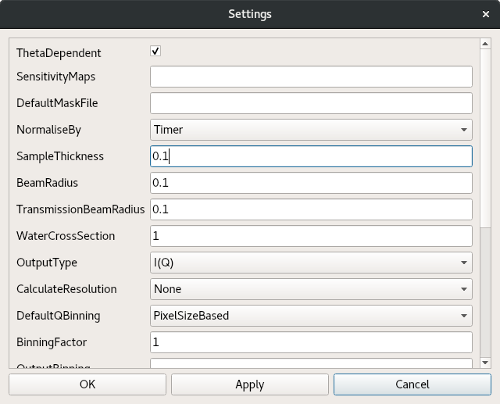The height and width of the screenshot is (404, 500).
Task: Click the OK button
Action: pos(87,384)
